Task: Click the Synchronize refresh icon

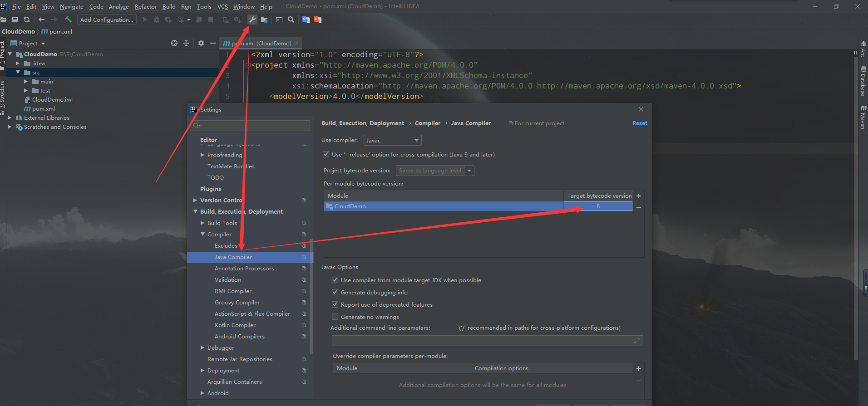Action: [27, 20]
